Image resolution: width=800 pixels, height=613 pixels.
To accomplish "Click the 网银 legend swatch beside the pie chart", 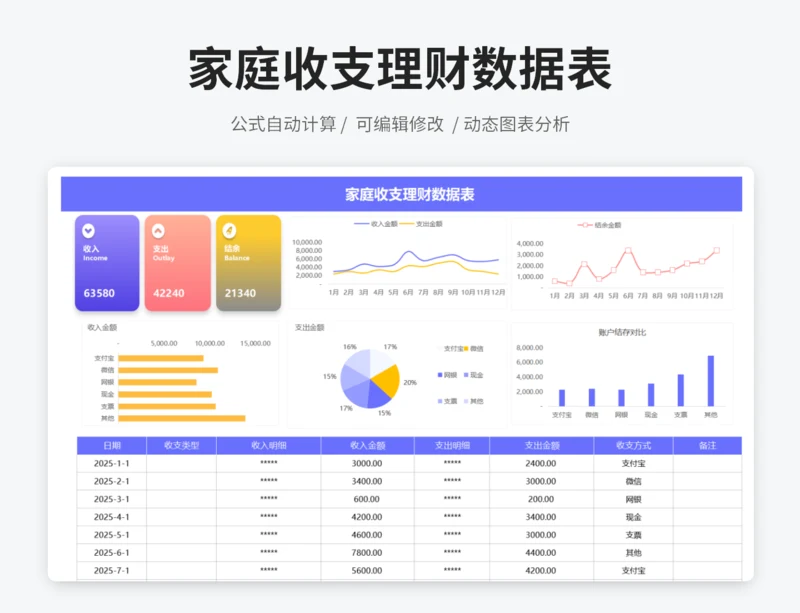I will coord(440,375).
